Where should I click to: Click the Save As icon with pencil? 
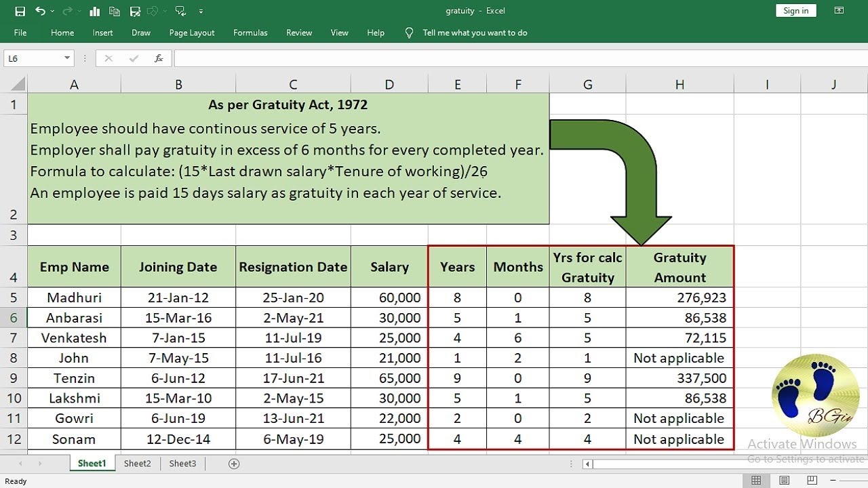[x=135, y=12]
